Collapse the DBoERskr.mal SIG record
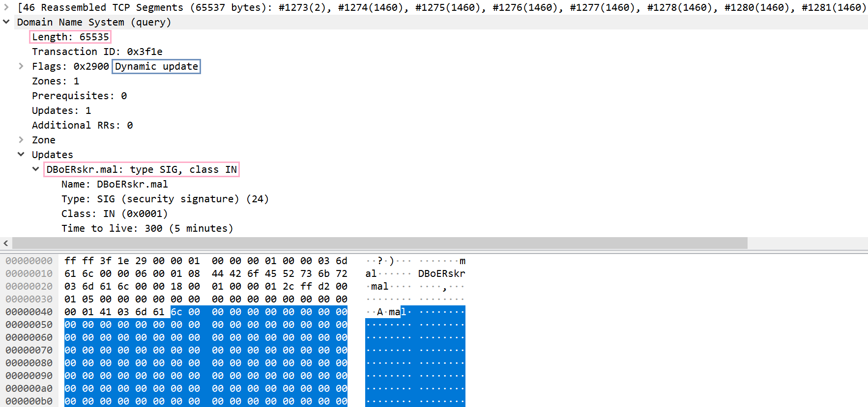Screen dimensions: 868x407 (x=36, y=169)
